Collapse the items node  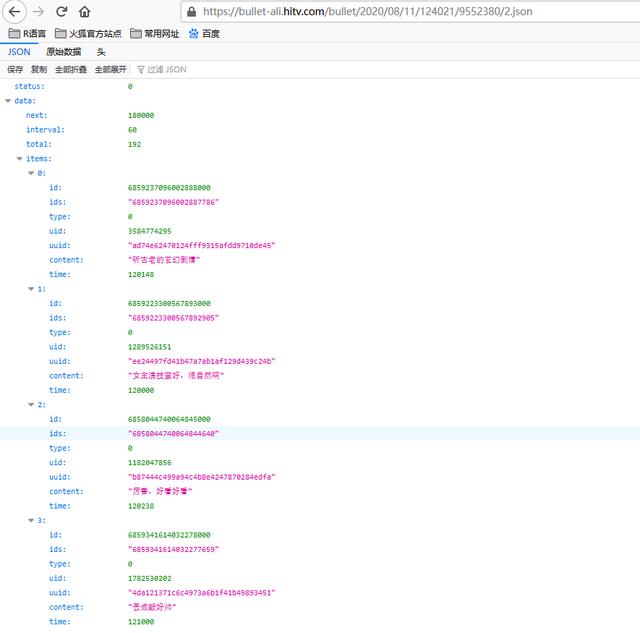tap(19, 159)
